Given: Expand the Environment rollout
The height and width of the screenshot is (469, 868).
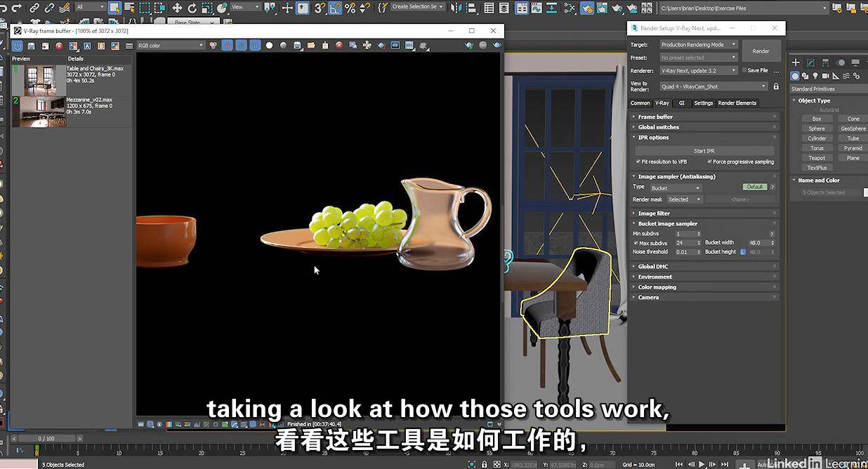Looking at the screenshot, I should coord(704,277).
